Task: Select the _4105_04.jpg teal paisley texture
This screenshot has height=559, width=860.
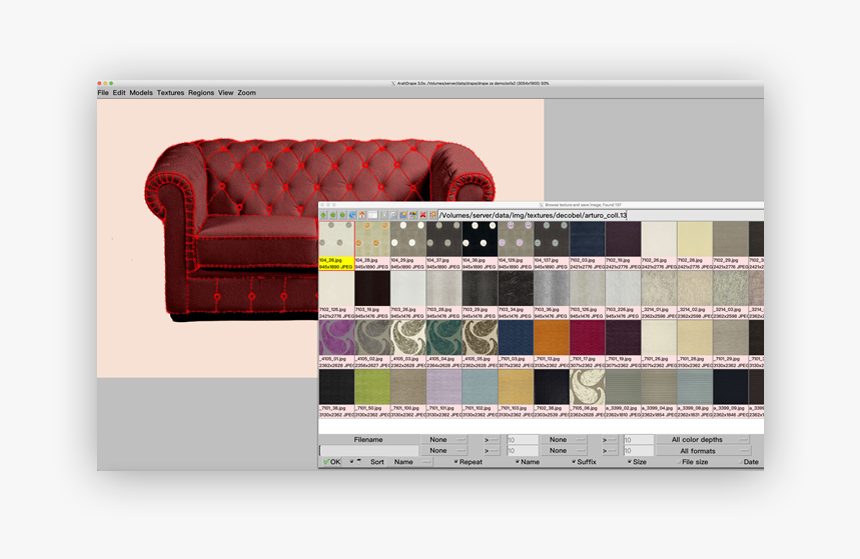Action: [444, 337]
